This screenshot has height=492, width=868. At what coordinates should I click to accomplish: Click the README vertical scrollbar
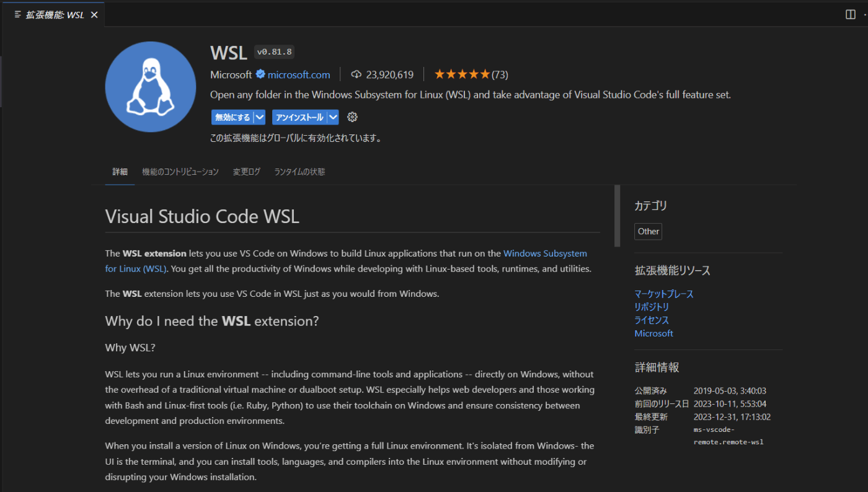coord(617,215)
